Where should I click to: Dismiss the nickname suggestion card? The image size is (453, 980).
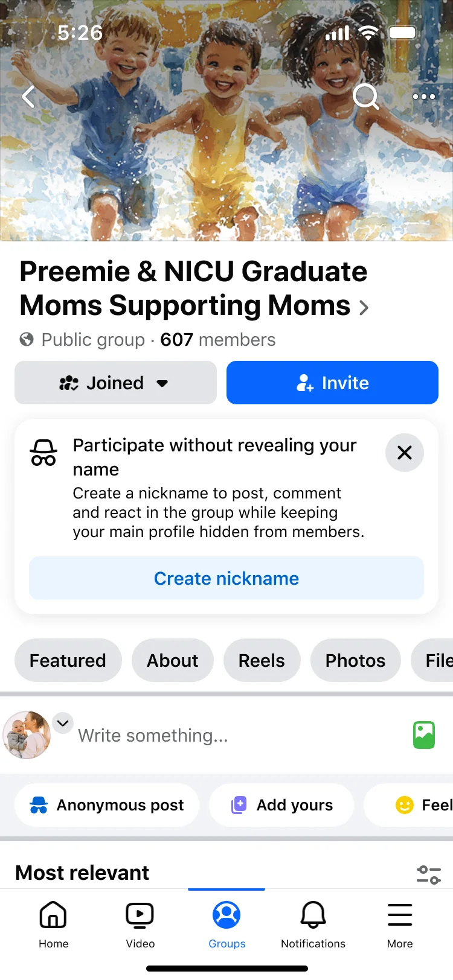click(405, 453)
